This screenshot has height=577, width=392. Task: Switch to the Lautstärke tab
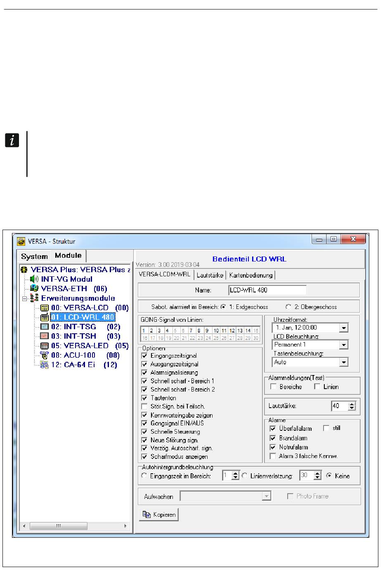tap(210, 275)
